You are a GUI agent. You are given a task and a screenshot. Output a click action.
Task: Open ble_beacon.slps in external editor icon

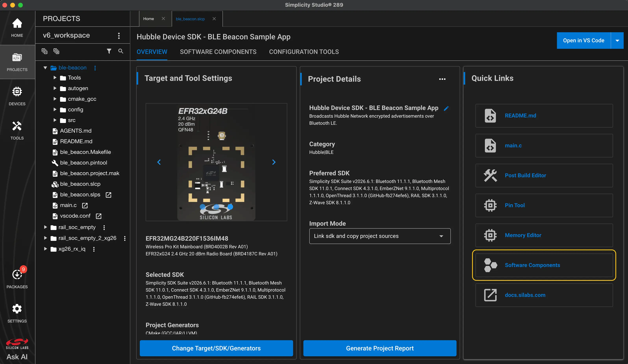(108, 195)
